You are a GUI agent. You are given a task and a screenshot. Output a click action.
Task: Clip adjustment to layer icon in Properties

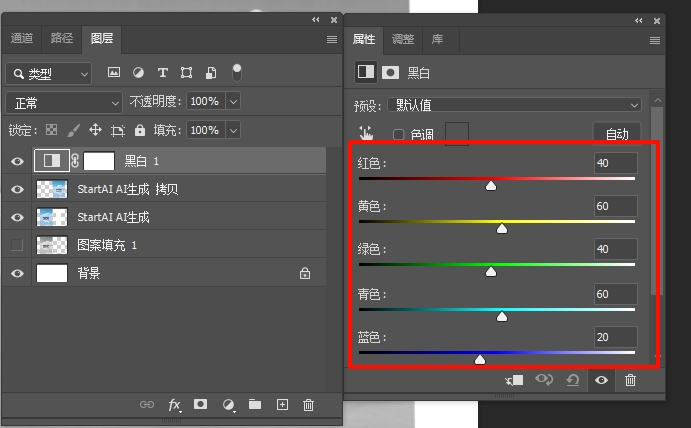516,380
